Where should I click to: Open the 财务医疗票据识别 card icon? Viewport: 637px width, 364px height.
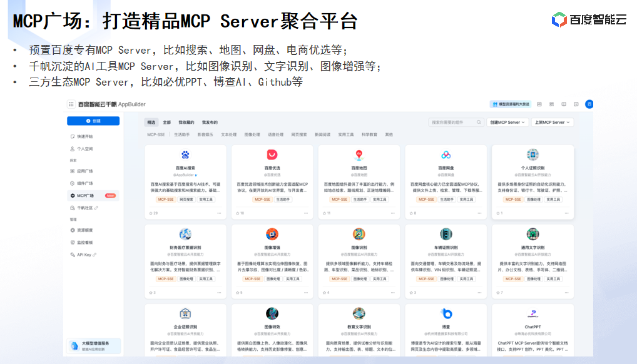(185, 234)
